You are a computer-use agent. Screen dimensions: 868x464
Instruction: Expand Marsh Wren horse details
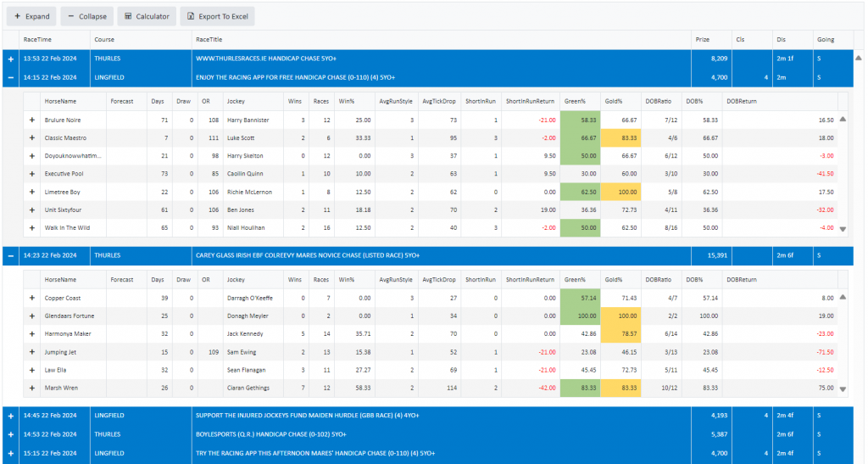pyautogui.click(x=32, y=389)
